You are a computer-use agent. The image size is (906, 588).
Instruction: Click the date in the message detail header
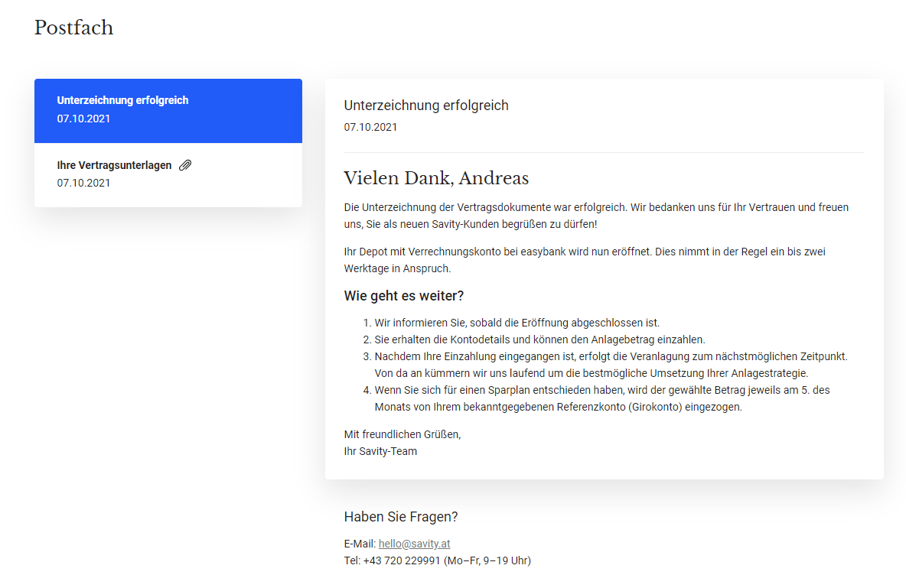tap(370, 127)
